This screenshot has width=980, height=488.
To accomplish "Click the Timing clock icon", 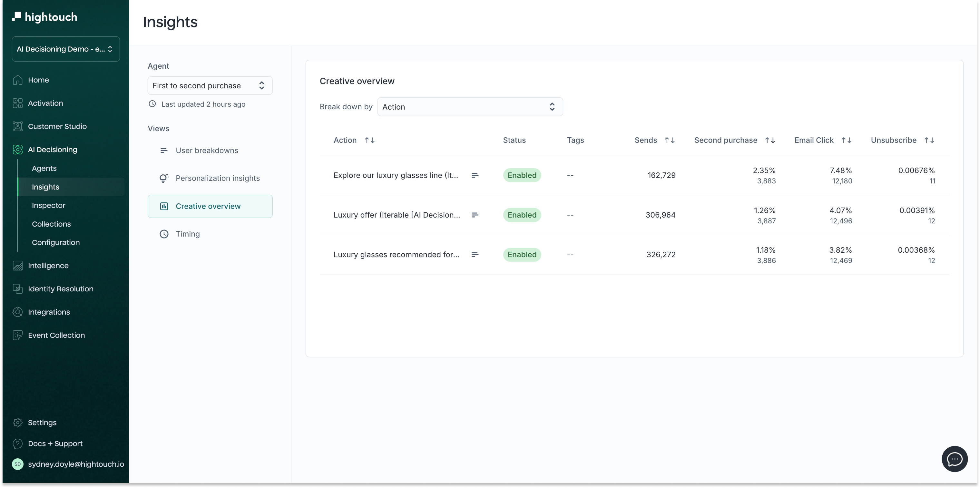I will pos(164,234).
